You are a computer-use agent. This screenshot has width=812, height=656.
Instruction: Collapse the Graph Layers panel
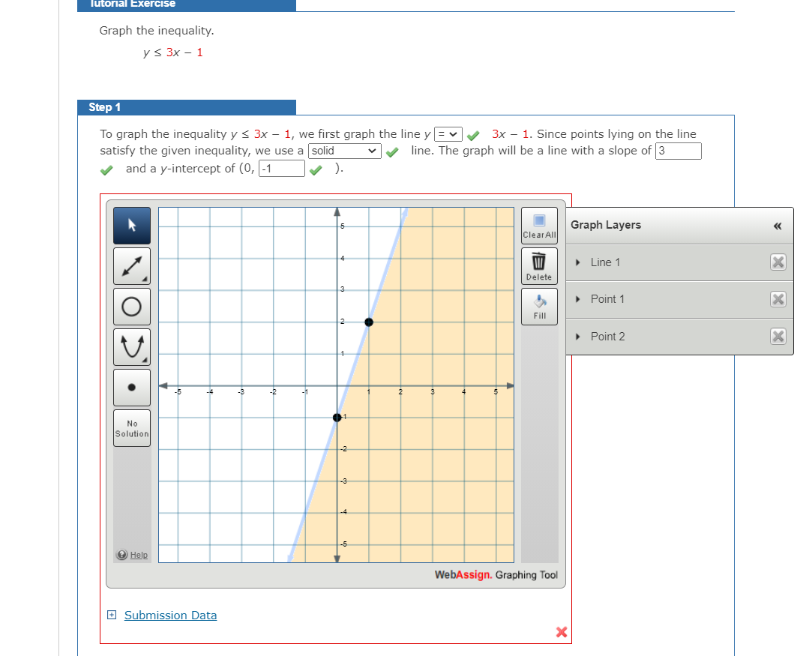tap(778, 225)
